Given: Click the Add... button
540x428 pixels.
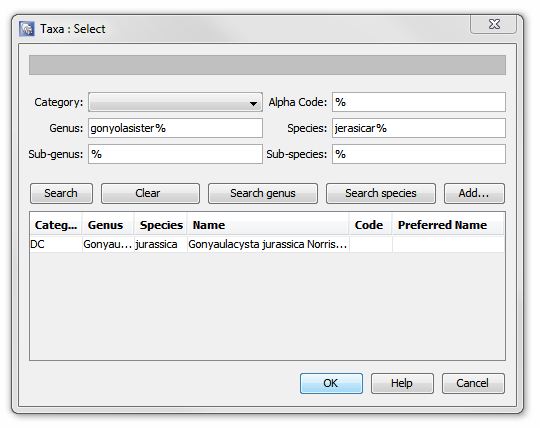Looking at the screenshot, I should click(474, 194).
